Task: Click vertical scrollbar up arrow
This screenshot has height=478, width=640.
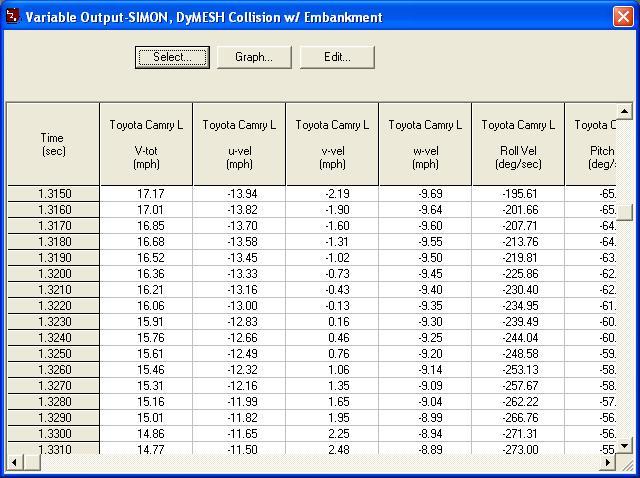Action: [625, 111]
